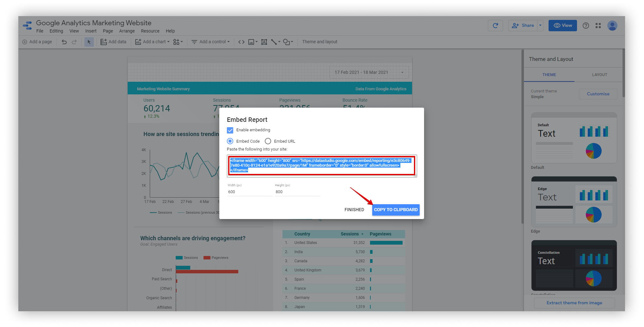
Task: Click the undo arrow icon
Action: (x=64, y=42)
